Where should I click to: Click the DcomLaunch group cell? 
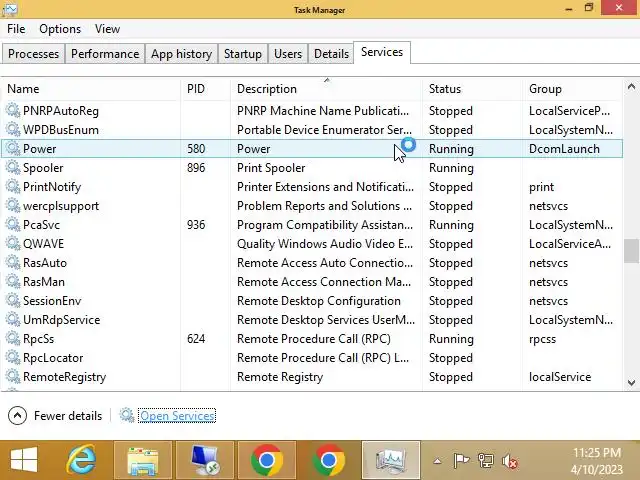pyautogui.click(x=564, y=149)
